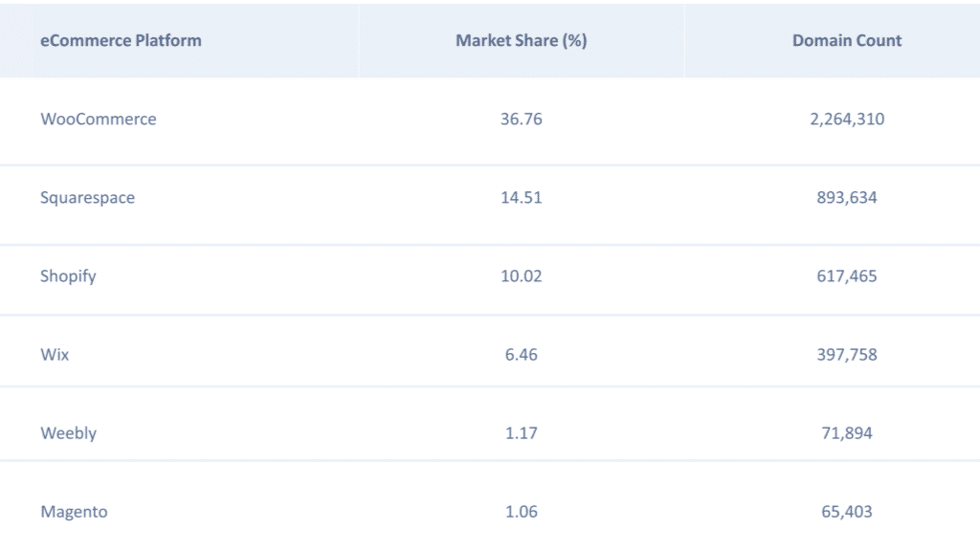
Task: Click the Domain Count column header
Action: click(847, 40)
